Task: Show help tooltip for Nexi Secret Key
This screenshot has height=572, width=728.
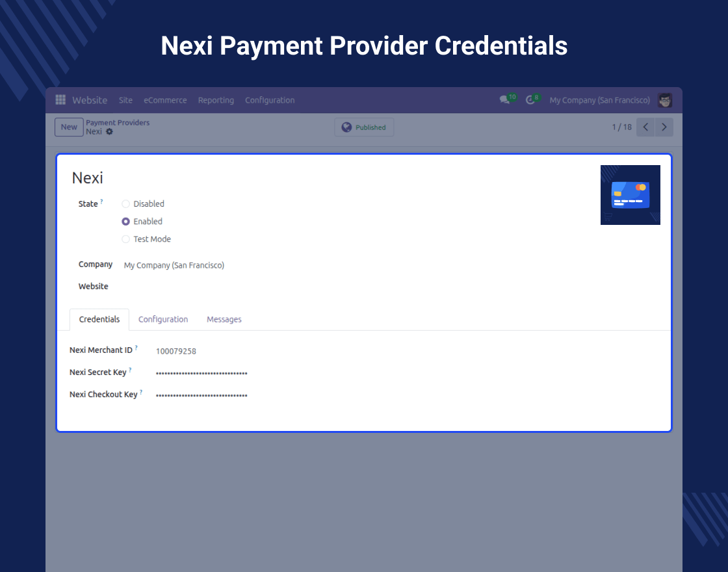Action: tap(130, 370)
